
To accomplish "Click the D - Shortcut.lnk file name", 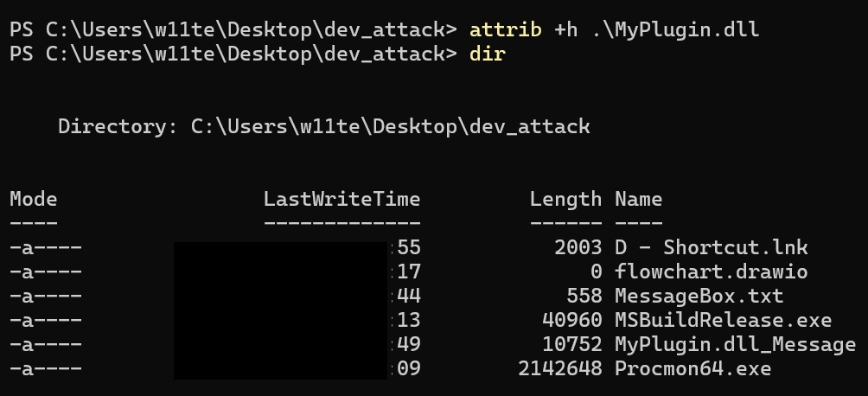I will (x=711, y=248).
